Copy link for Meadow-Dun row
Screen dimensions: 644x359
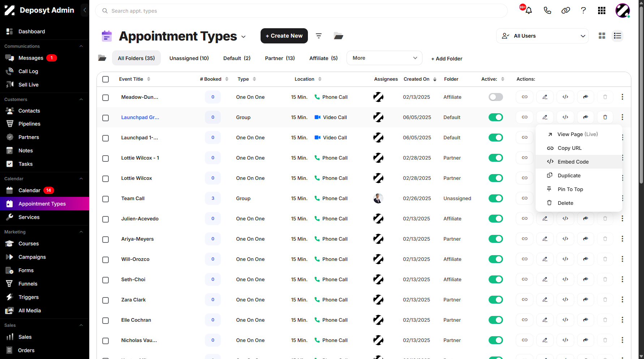tap(524, 97)
